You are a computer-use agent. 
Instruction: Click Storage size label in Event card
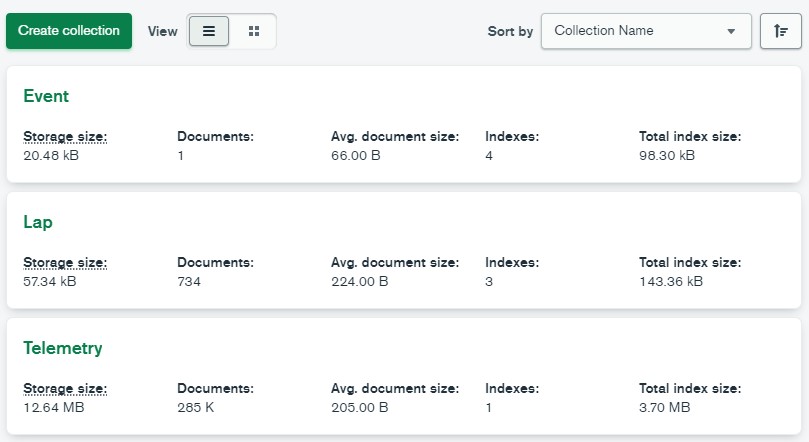coord(65,137)
